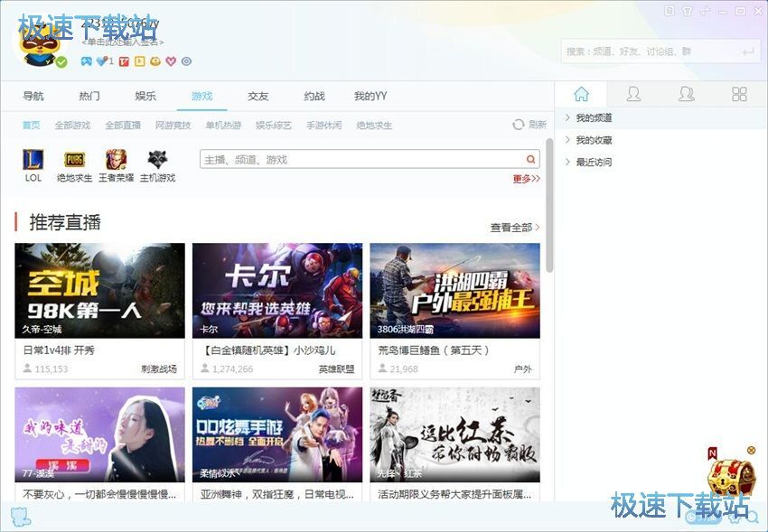
Task: Click the title 日常1v4排 开秀
Action: [x=59, y=350]
